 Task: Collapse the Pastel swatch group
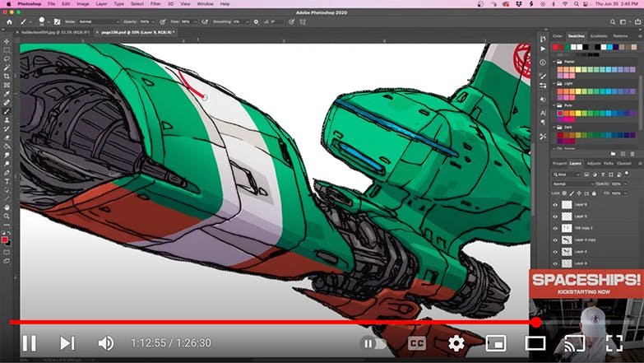pos(554,62)
